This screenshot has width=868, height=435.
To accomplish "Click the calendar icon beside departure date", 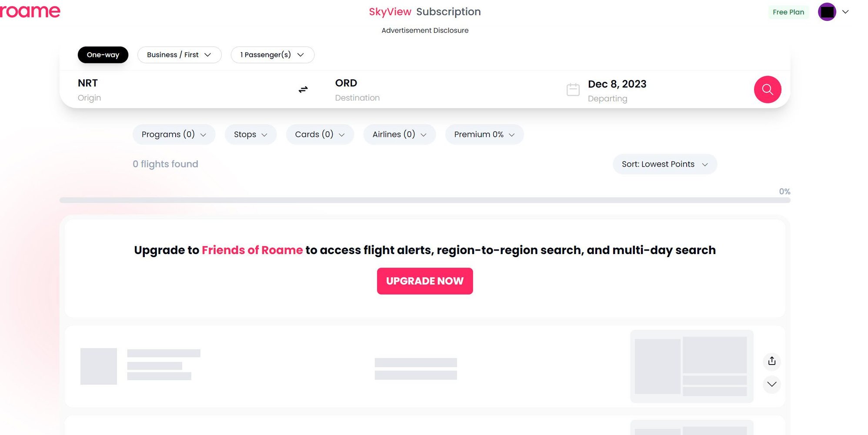I will [573, 90].
